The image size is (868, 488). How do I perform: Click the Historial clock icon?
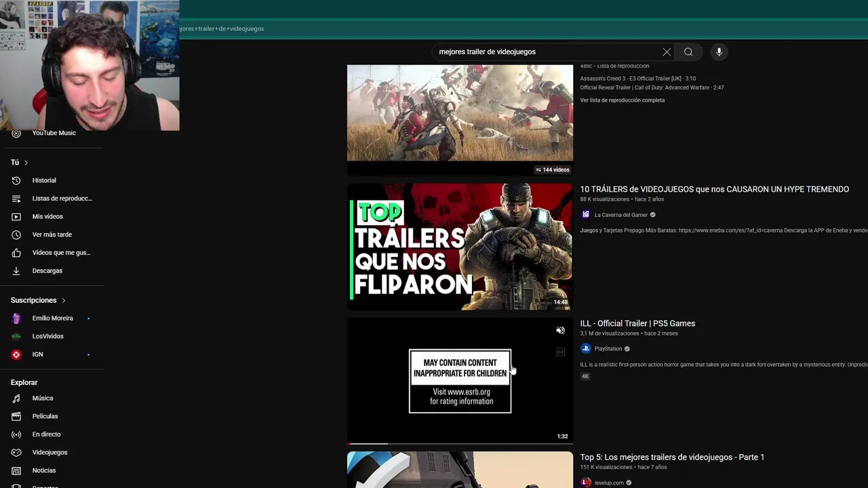click(x=17, y=180)
